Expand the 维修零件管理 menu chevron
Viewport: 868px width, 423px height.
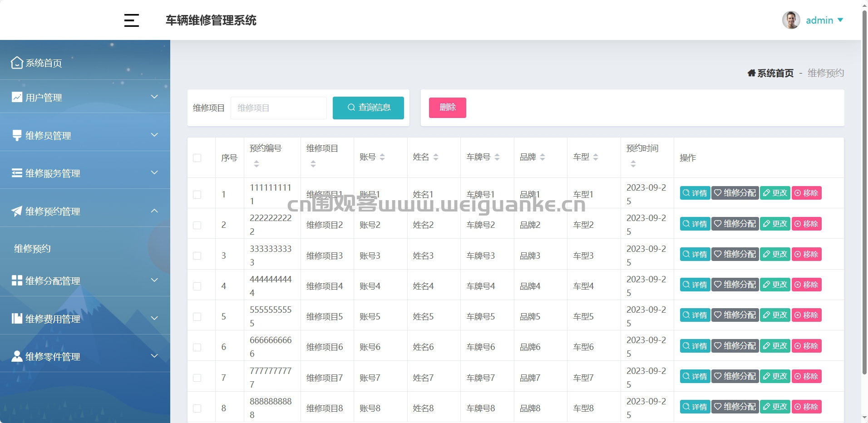point(154,356)
